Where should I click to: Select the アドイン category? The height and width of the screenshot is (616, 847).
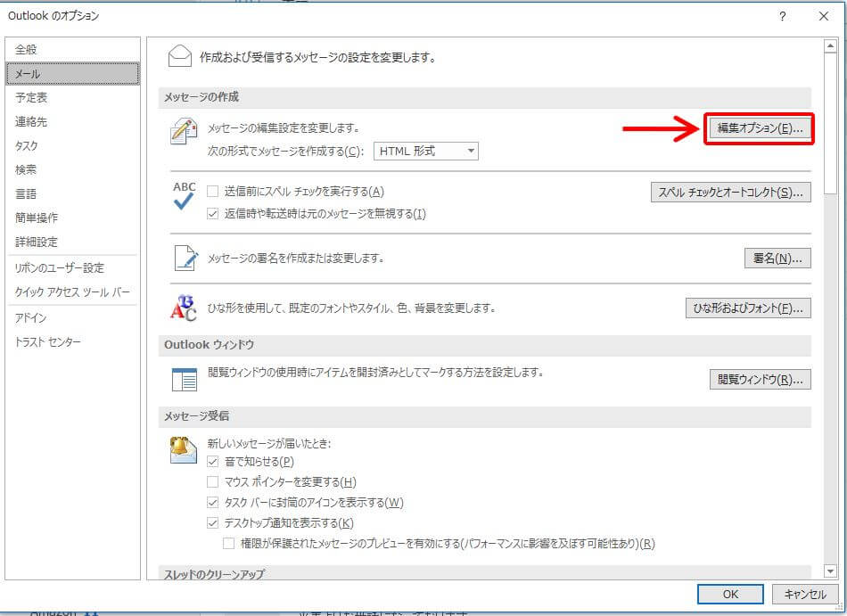(x=72, y=318)
